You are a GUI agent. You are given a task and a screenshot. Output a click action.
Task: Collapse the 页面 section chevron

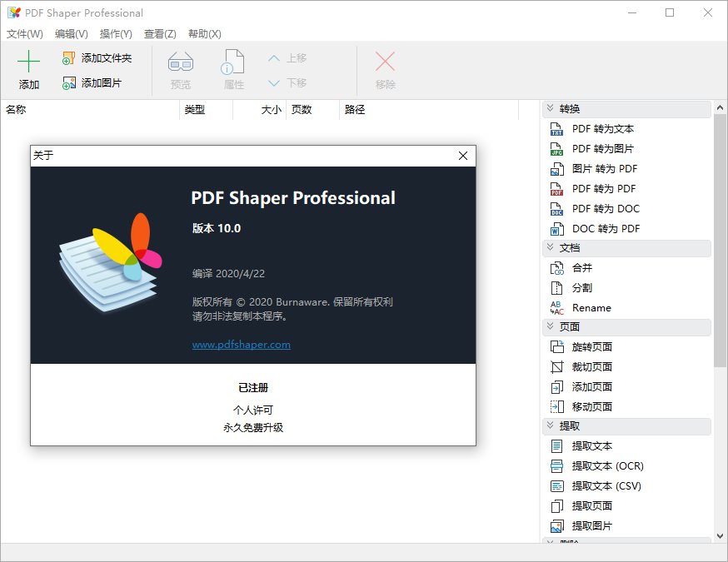551,326
